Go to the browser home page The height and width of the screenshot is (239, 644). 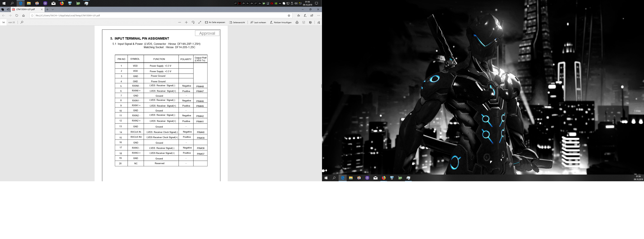[23, 15]
